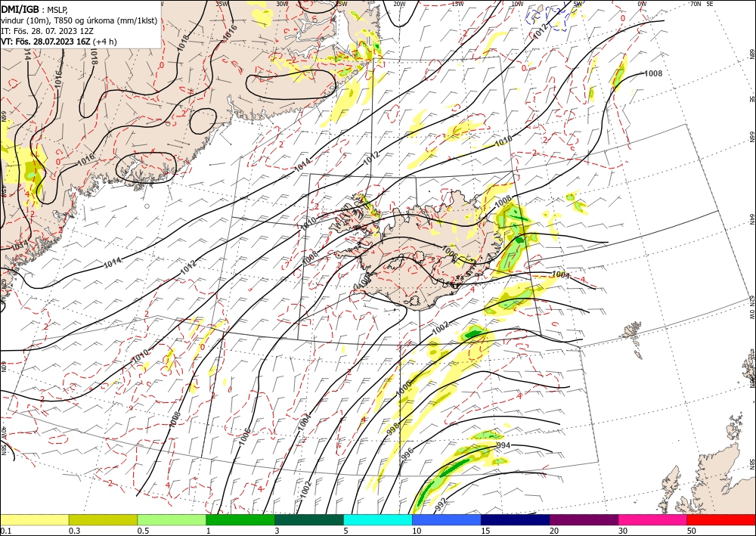Image resolution: width=756 pixels, height=536 pixels.
Task: Select the pink 30–50 mm legend swatch
Action: [x=653, y=519]
